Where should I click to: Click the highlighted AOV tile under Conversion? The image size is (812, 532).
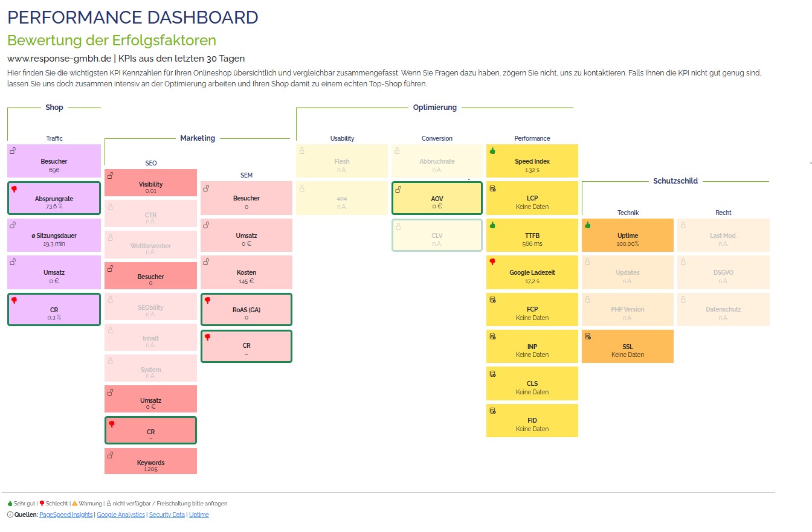click(436, 197)
